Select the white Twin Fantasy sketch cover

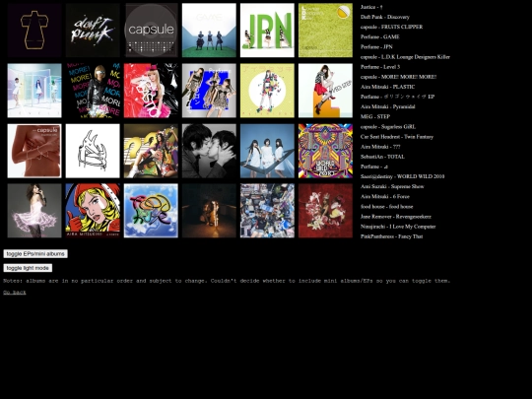93,151
